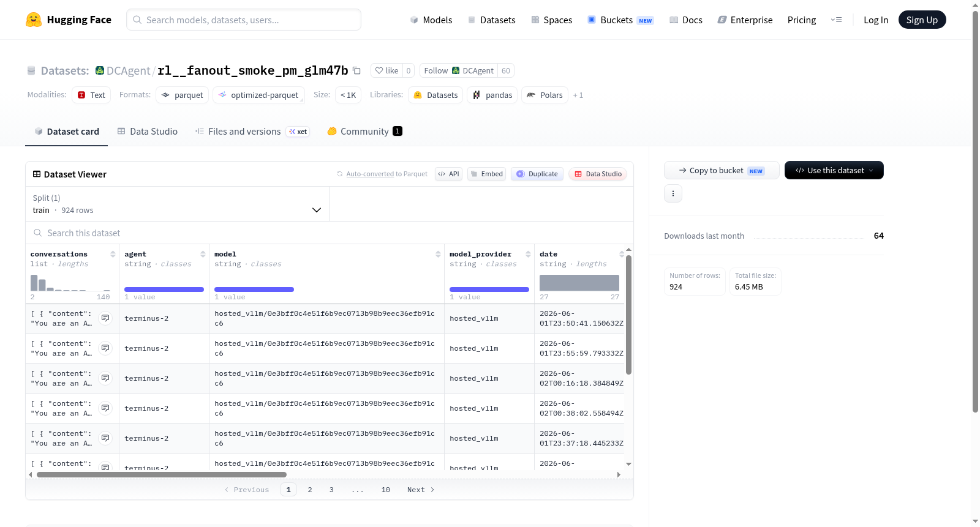Sort the model_provider column
Image resolution: width=980 pixels, height=527 pixels.
pyautogui.click(x=528, y=254)
